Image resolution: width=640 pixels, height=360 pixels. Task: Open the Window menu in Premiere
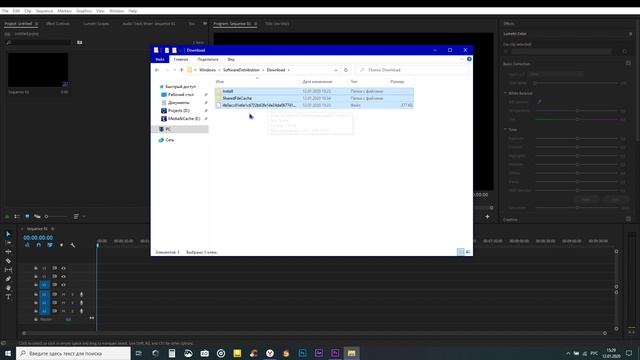[116, 11]
